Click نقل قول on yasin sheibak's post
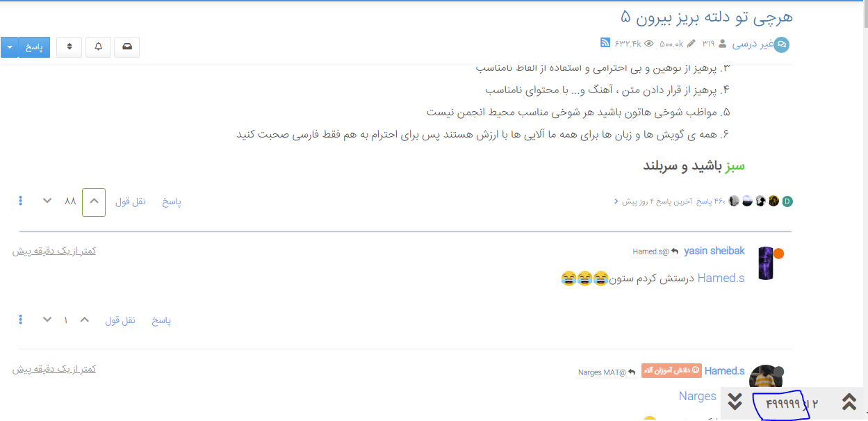The height and width of the screenshot is (421, 868). (120, 321)
